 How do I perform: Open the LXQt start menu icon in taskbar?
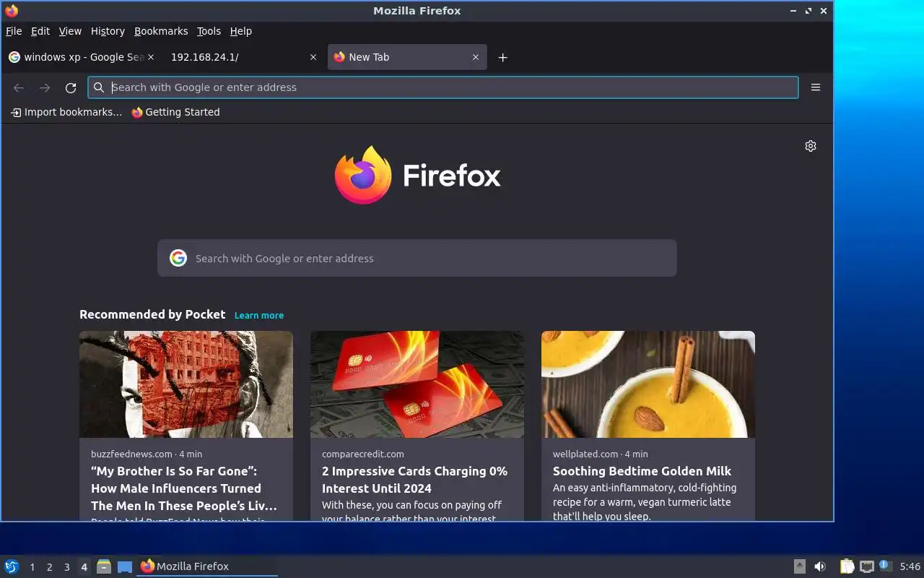coord(12,566)
